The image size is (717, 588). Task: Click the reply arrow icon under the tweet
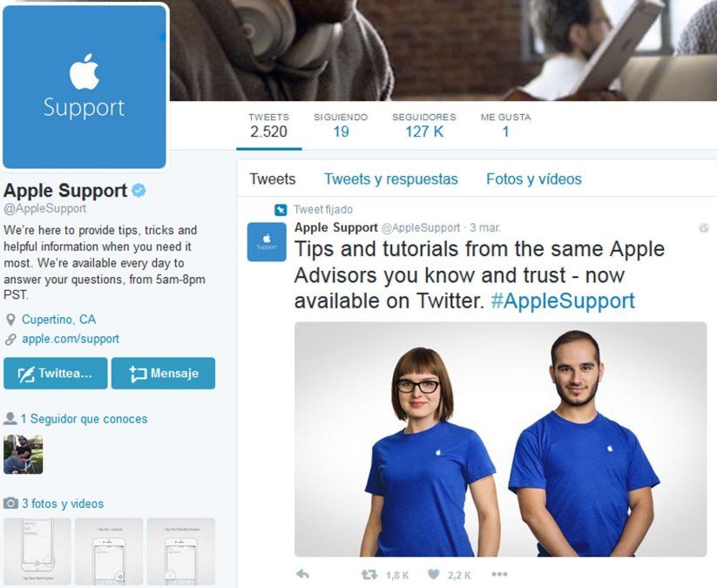click(302, 574)
